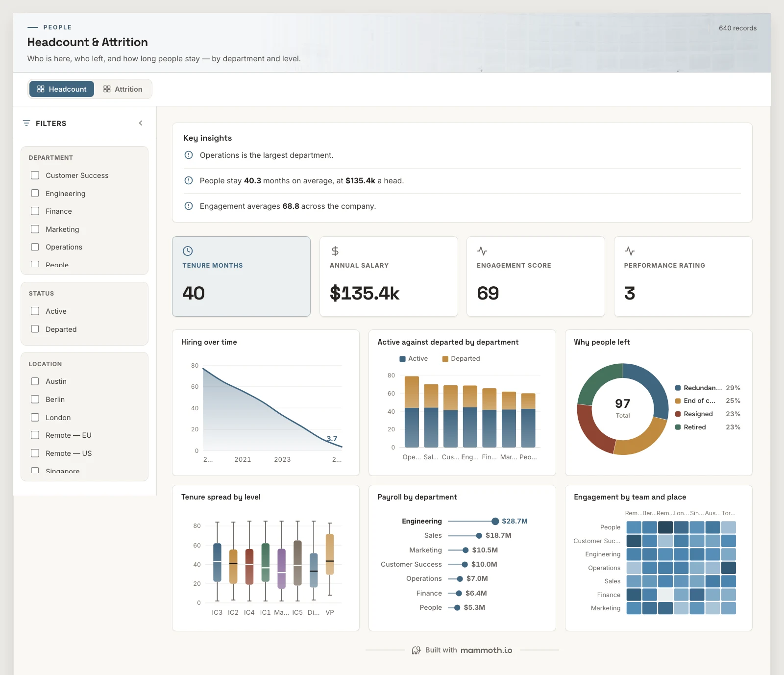The width and height of the screenshot is (784, 675).
Task: Select the Engagement Score metric card
Action: point(536,276)
